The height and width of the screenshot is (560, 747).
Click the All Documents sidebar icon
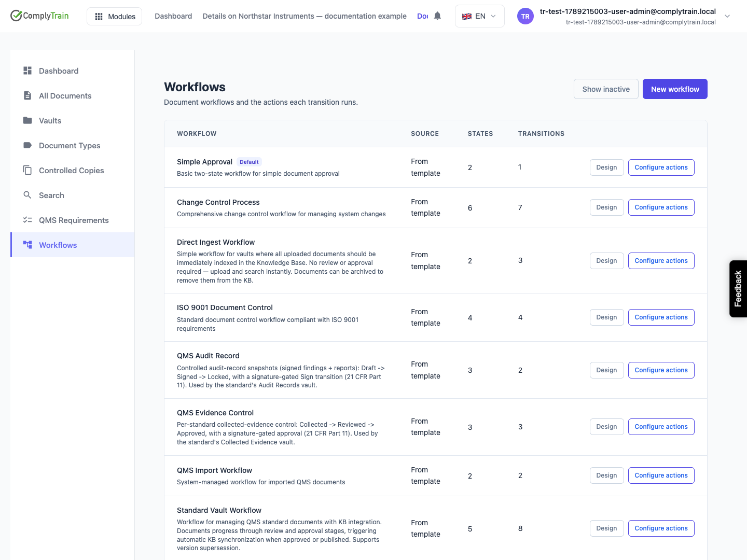27,95
